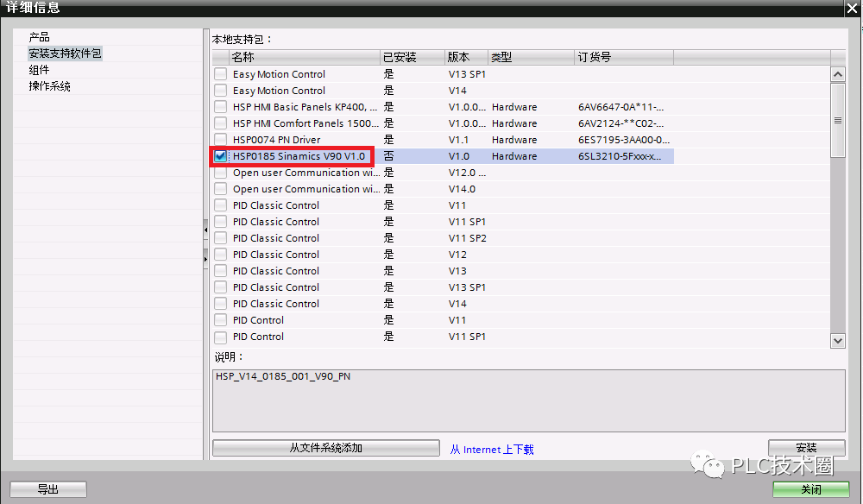Viewport: 863px width, 504px height.
Task: Uncheck the HSP0185 Sinamics V90 V1.0 package
Action: [x=221, y=156]
